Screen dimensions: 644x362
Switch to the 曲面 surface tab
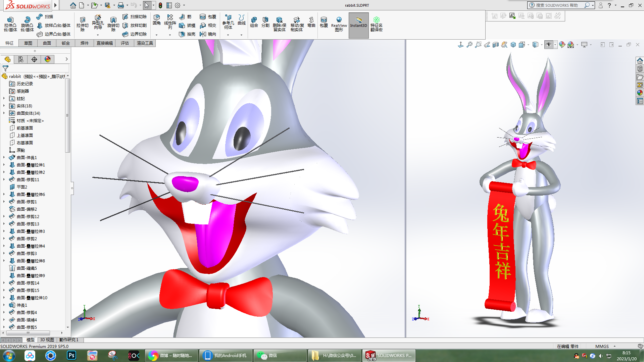click(x=47, y=43)
